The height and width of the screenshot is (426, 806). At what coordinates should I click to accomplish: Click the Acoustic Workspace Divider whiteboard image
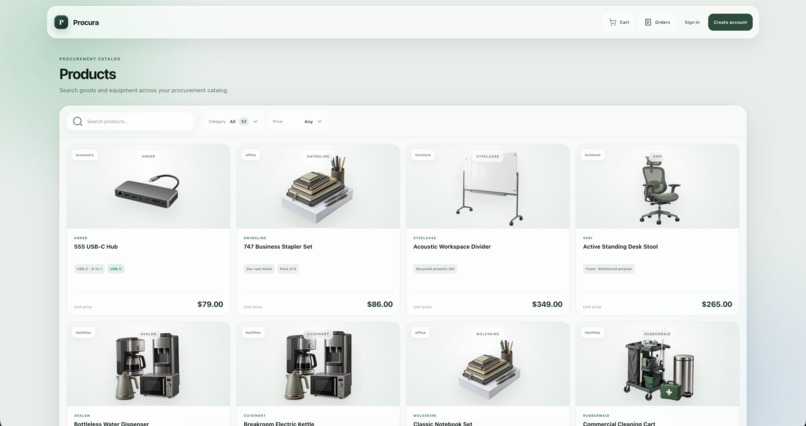tap(489, 189)
